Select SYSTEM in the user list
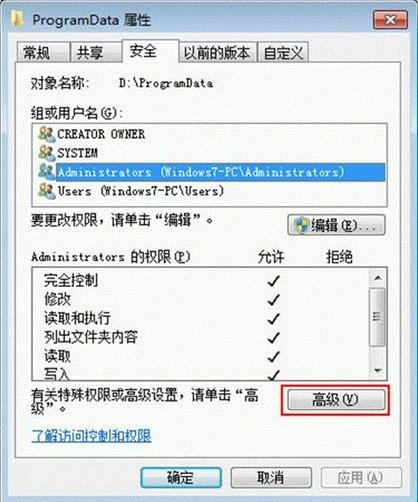The height and width of the screenshot is (502, 418). coord(77,153)
